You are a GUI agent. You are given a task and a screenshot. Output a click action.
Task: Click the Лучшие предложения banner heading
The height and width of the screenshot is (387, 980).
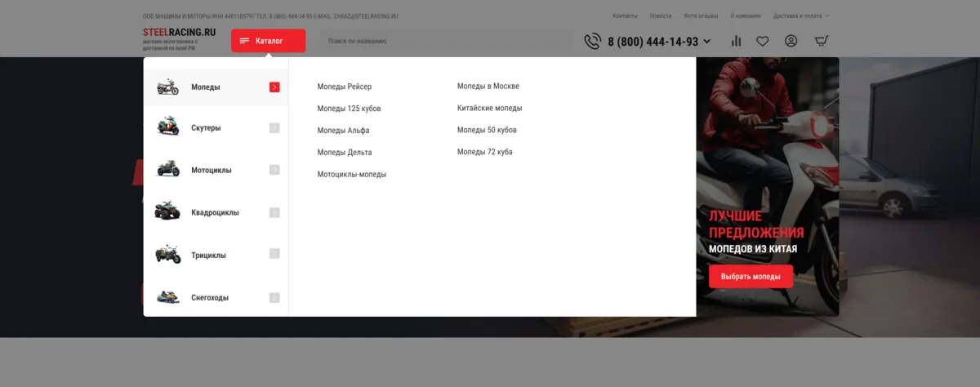point(756,224)
